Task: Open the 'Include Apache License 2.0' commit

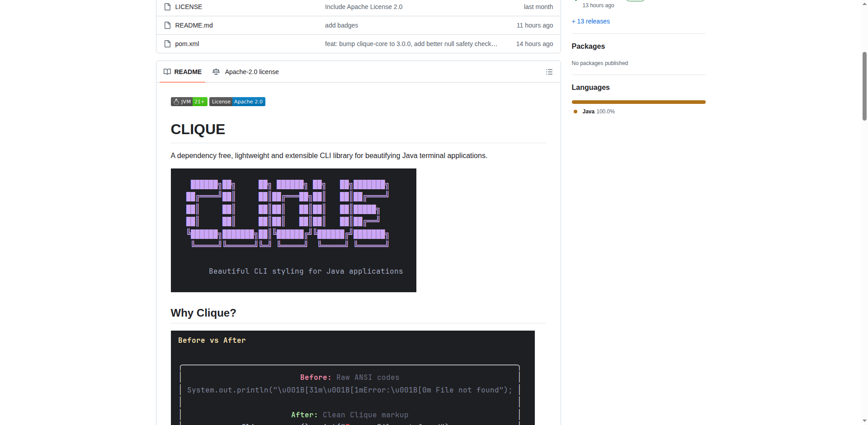Action: pos(363,7)
